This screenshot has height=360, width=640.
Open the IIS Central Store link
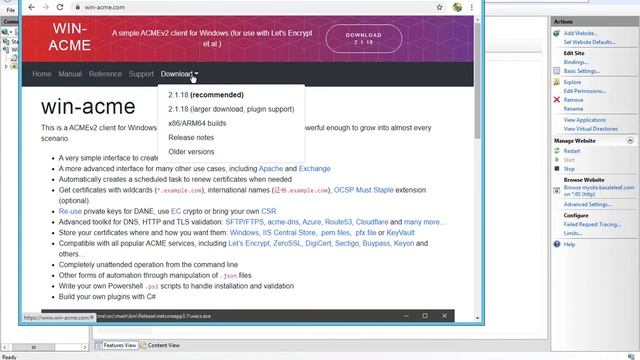pyautogui.click(x=289, y=233)
